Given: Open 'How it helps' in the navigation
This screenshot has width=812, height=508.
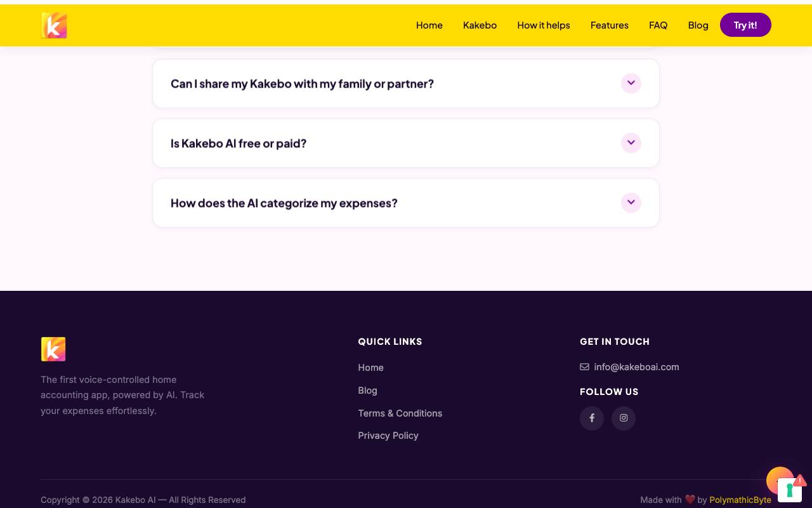Looking at the screenshot, I should [x=544, y=25].
